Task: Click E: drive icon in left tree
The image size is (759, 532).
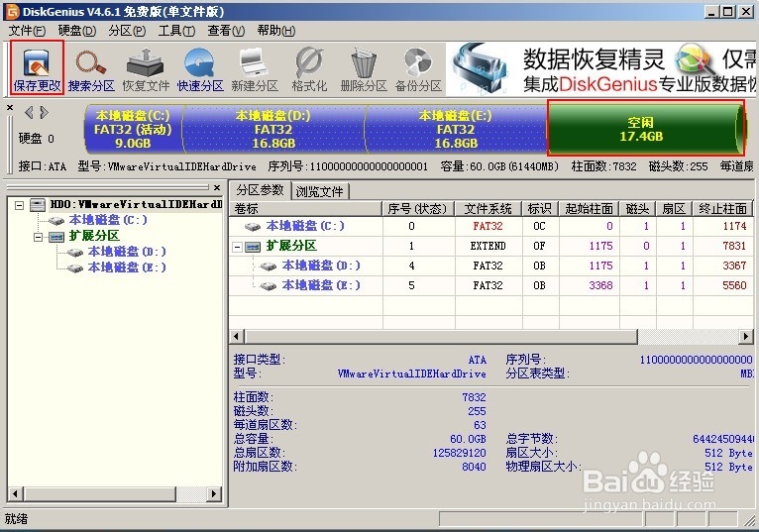Action: [x=75, y=268]
